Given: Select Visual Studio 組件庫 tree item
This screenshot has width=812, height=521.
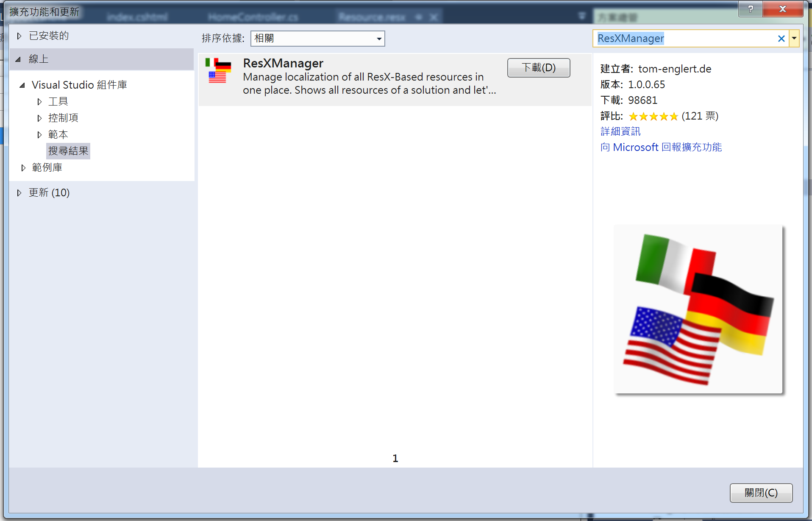Looking at the screenshot, I should coord(79,85).
